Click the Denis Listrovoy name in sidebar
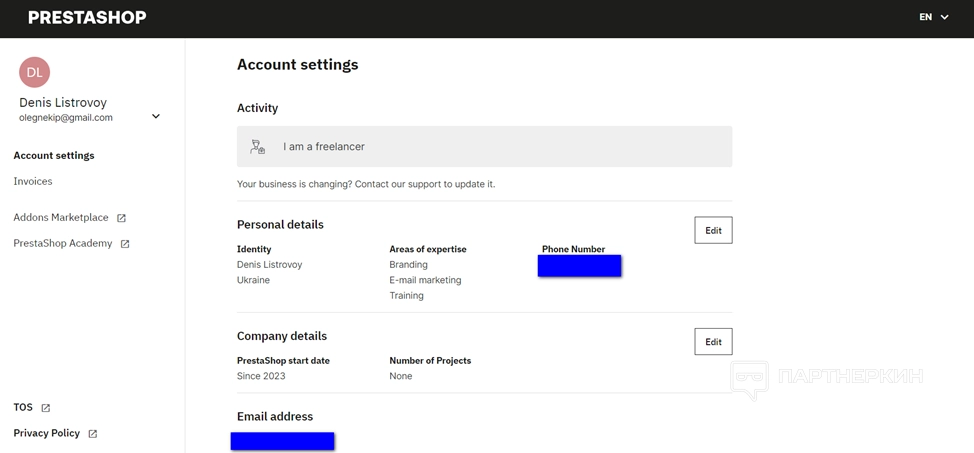 coord(63,103)
